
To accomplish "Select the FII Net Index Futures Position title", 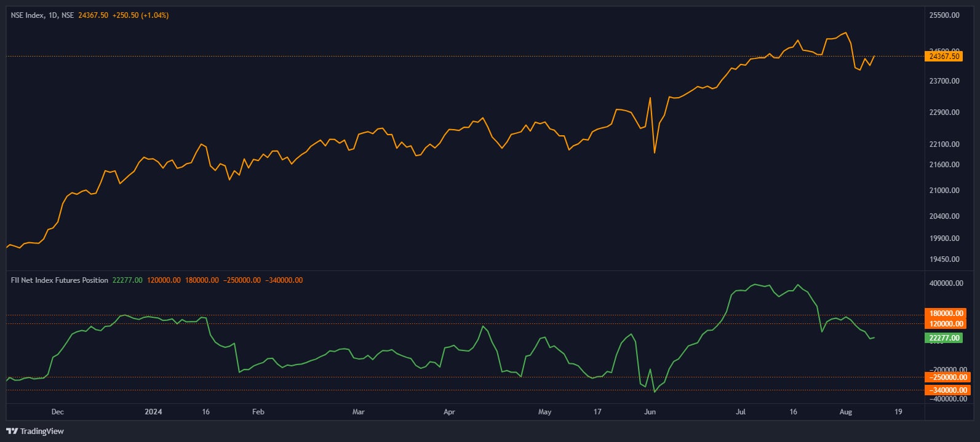I will 59,280.
